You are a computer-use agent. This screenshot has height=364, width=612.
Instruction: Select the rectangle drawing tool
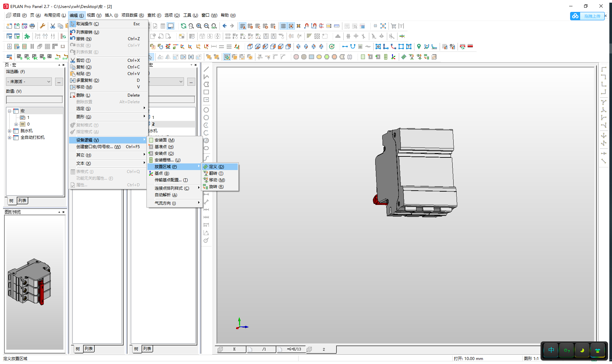(206, 92)
